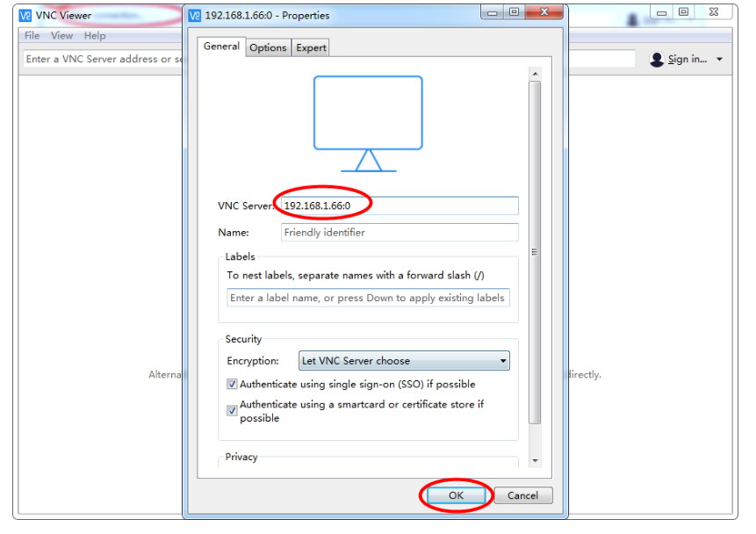Screen dimensions: 756x534
Task: Toggle smartcard or certificate store authentication checkbox
Action: (232, 410)
